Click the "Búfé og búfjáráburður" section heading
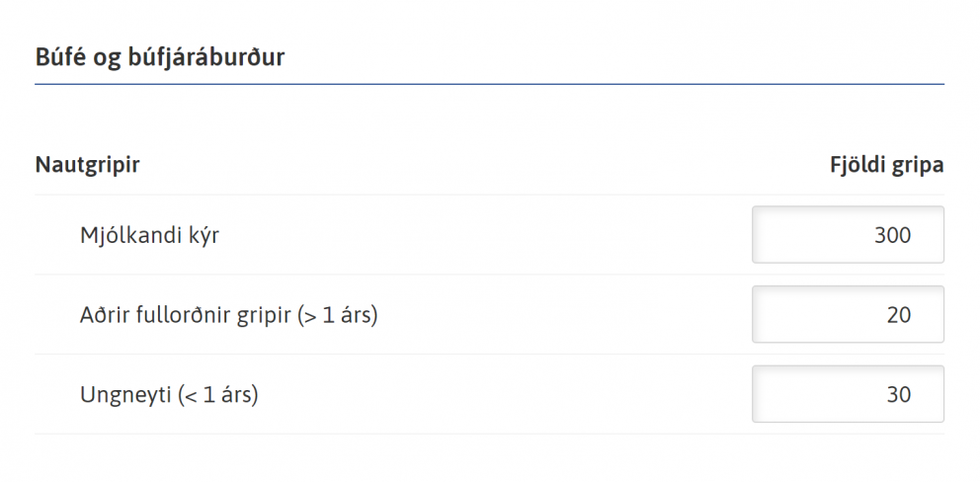The width and height of the screenshot is (980, 482). tap(160, 57)
